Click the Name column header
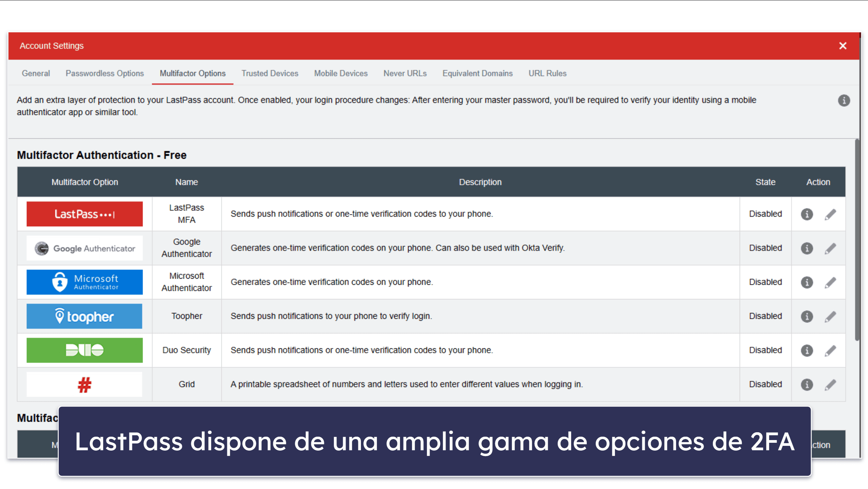868x489 pixels. (186, 182)
